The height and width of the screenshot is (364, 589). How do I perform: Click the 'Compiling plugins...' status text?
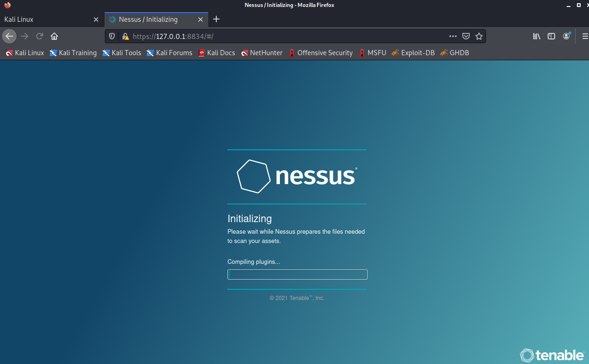click(x=254, y=262)
